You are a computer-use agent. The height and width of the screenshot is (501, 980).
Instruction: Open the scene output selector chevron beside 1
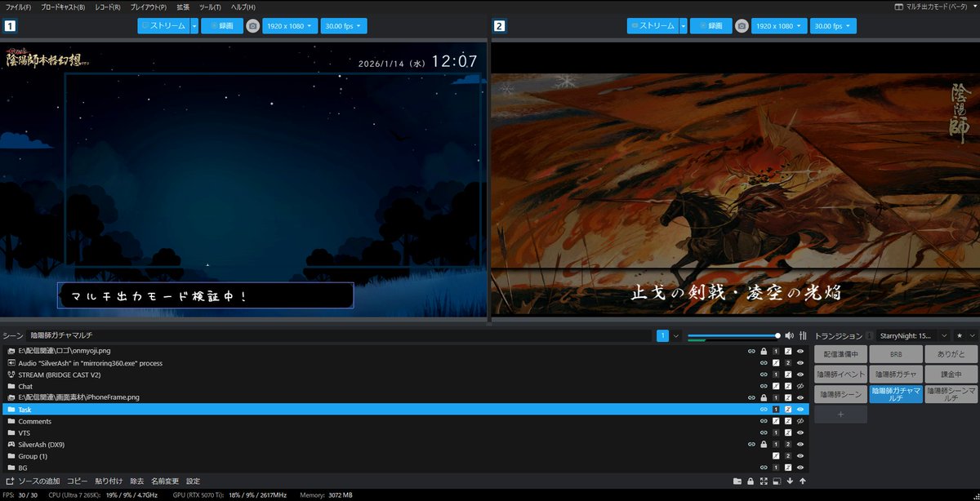point(676,335)
